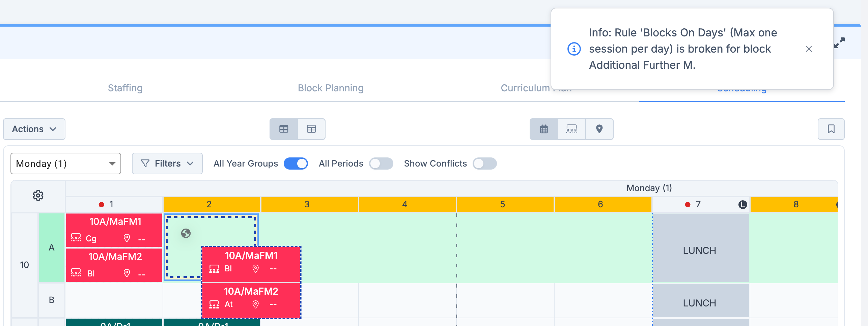
Task: Select the class groups view icon
Action: (x=571, y=129)
